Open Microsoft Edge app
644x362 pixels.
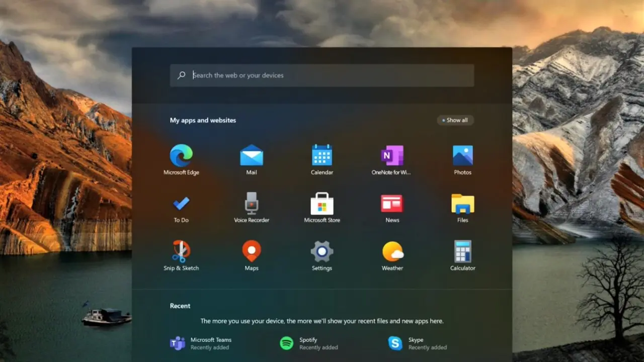[x=181, y=156]
